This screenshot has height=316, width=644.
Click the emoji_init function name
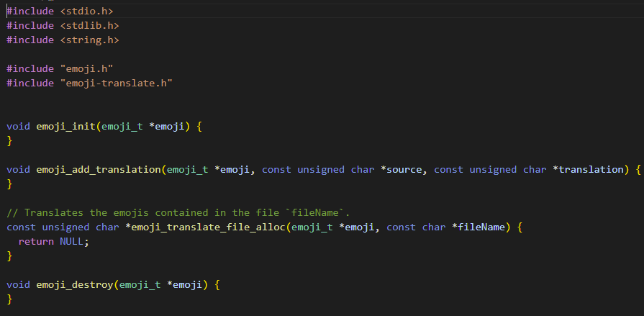click(x=65, y=126)
